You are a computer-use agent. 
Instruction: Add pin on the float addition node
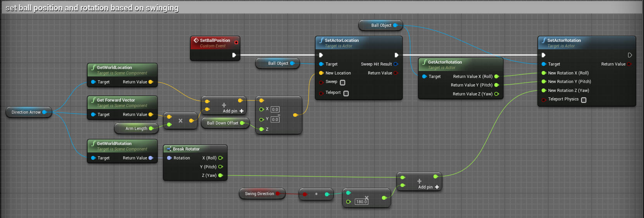[x=437, y=187]
